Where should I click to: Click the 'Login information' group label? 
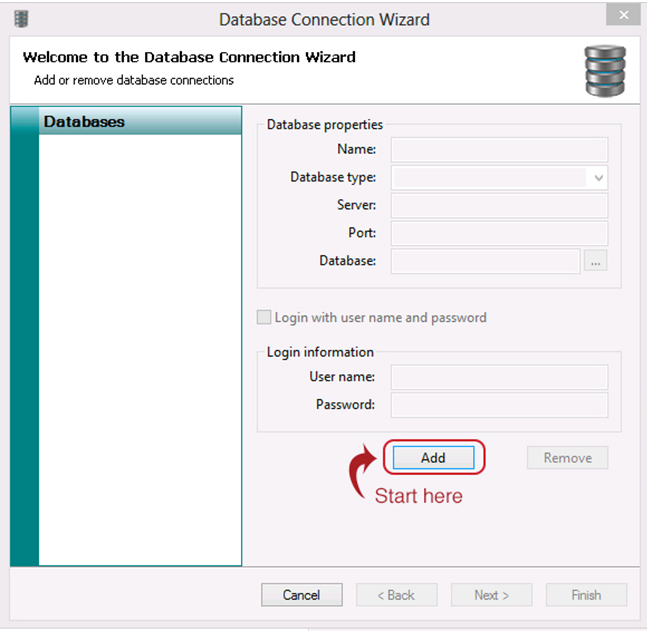tap(320, 352)
